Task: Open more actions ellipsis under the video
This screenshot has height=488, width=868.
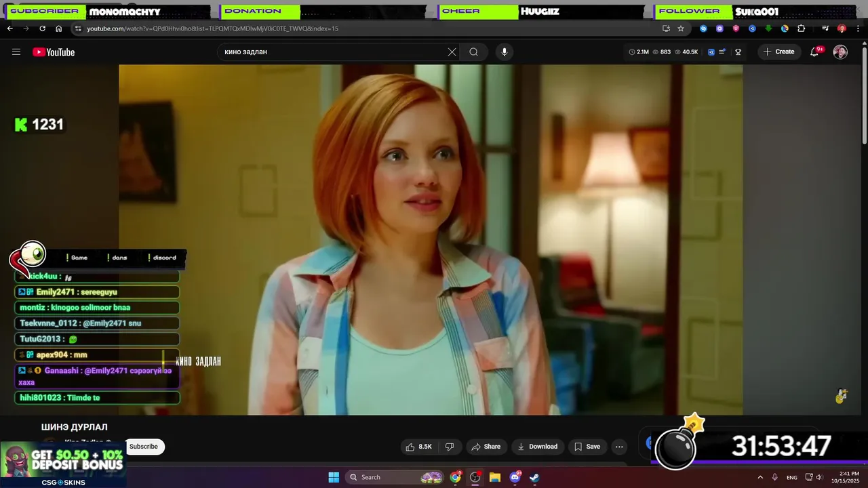Action: (619, 447)
